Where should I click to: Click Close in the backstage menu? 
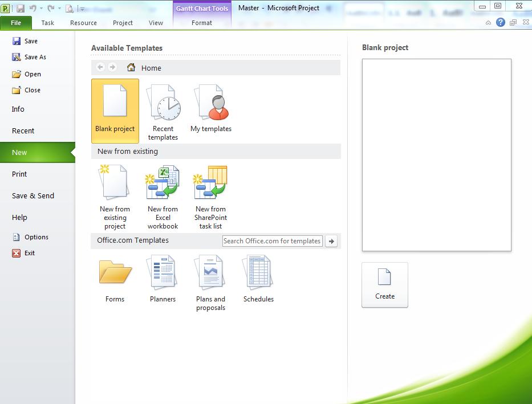(x=26, y=90)
